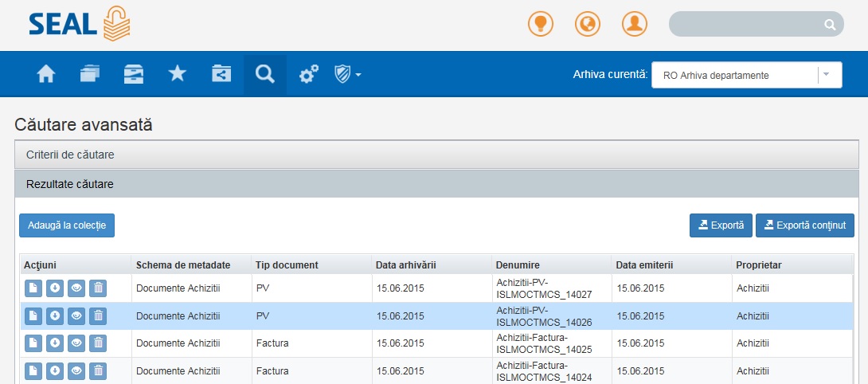
Task: Open the stacked folders icon
Action: click(x=90, y=74)
